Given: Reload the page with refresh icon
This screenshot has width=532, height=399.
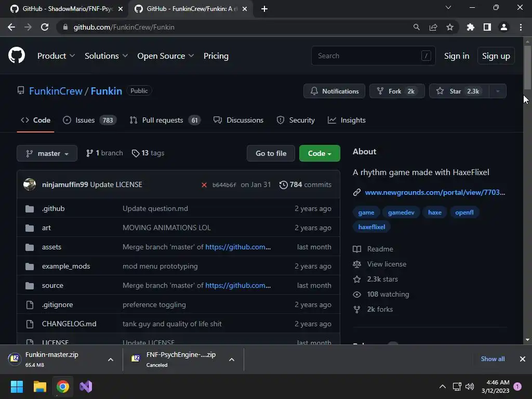Looking at the screenshot, I should 45,27.
